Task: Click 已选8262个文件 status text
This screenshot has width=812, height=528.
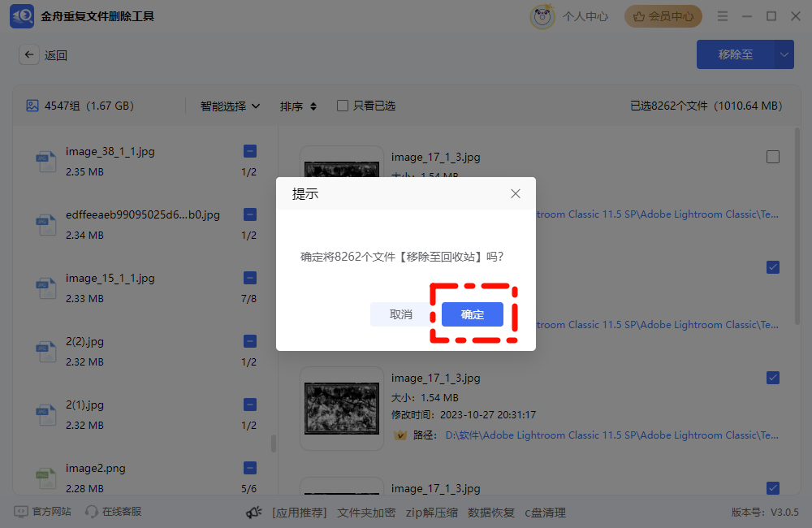Action: [x=706, y=106]
